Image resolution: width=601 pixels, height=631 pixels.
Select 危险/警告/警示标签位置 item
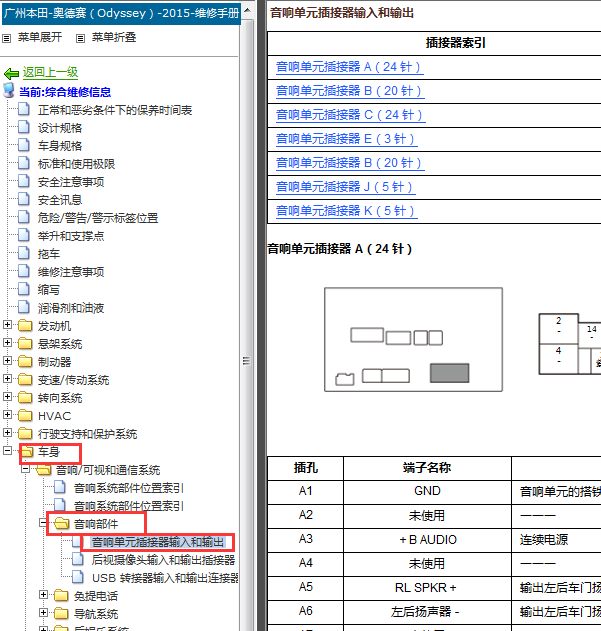(98, 218)
